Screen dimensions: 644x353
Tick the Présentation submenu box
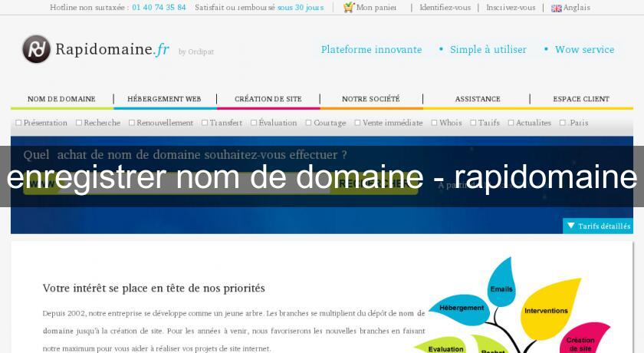click(x=18, y=123)
